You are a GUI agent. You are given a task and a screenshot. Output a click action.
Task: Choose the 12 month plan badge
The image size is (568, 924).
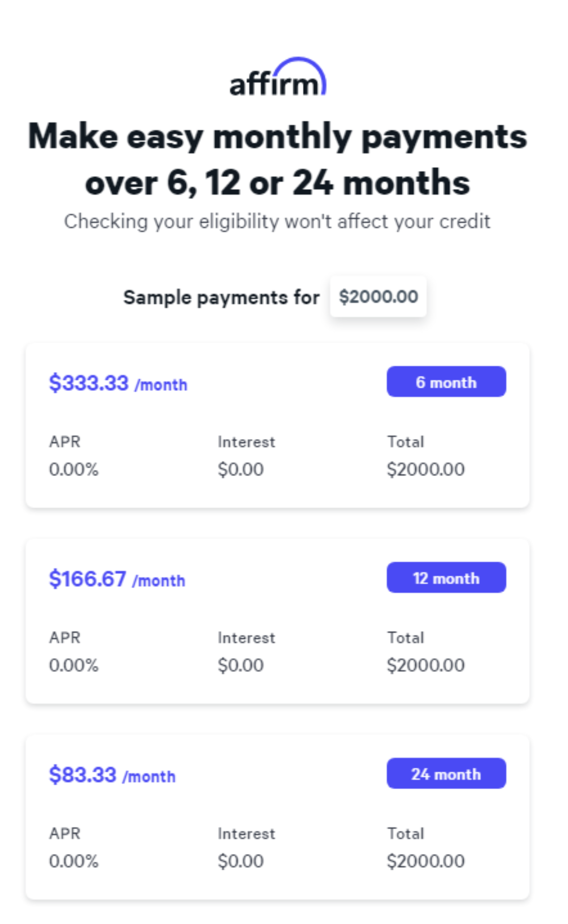click(446, 578)
